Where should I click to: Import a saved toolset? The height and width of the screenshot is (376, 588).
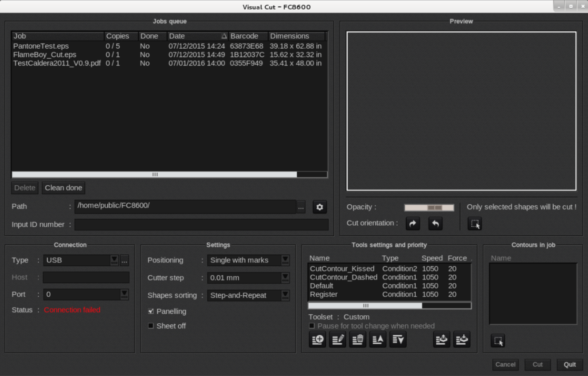[x=462, y=339]
